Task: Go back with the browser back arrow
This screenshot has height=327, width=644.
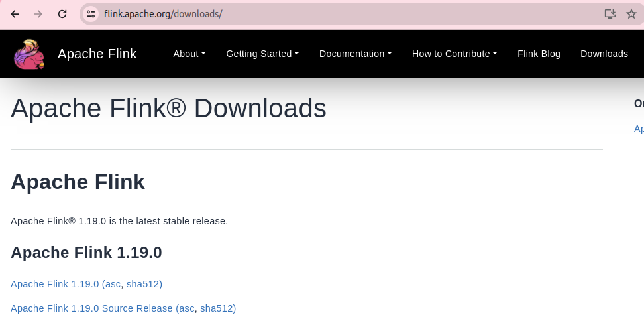Action: [15, 14]
